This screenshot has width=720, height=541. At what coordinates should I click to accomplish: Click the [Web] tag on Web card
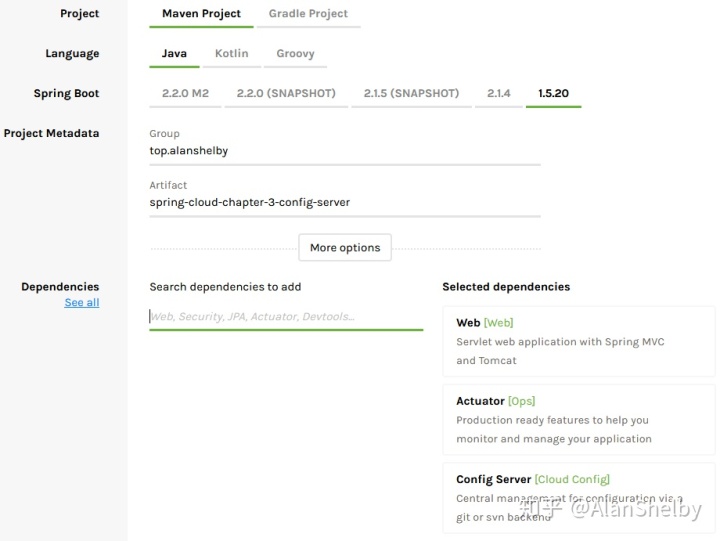pos(499,323)
